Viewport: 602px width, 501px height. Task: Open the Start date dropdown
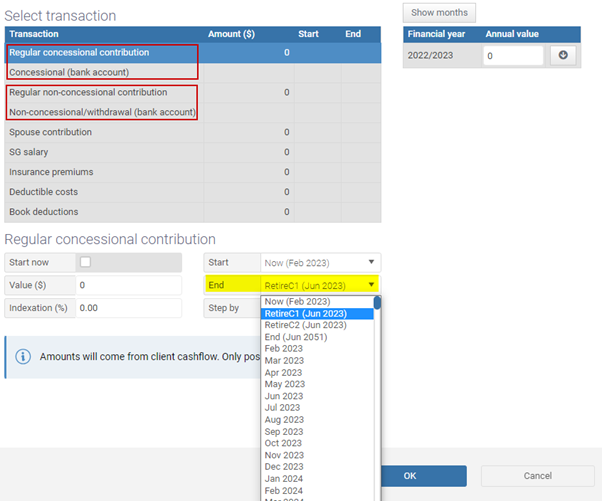click(320, 262)
